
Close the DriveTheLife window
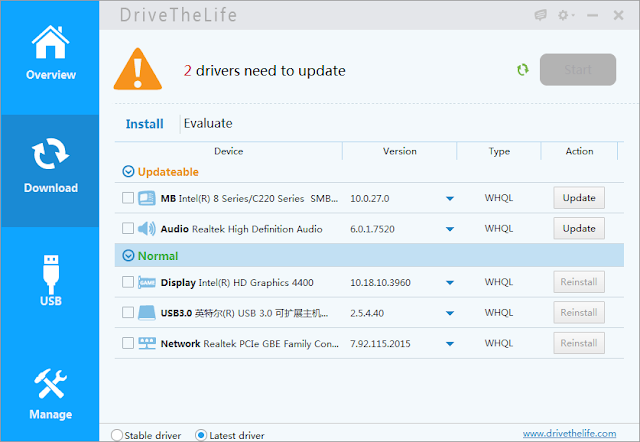[618, 16]
